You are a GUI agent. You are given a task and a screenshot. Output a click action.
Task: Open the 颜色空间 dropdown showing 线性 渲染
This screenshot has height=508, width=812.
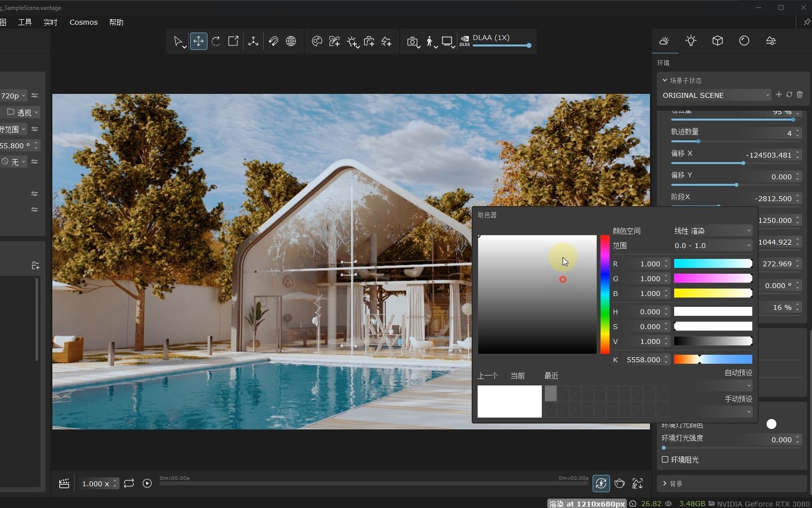[x=713, y=231]
